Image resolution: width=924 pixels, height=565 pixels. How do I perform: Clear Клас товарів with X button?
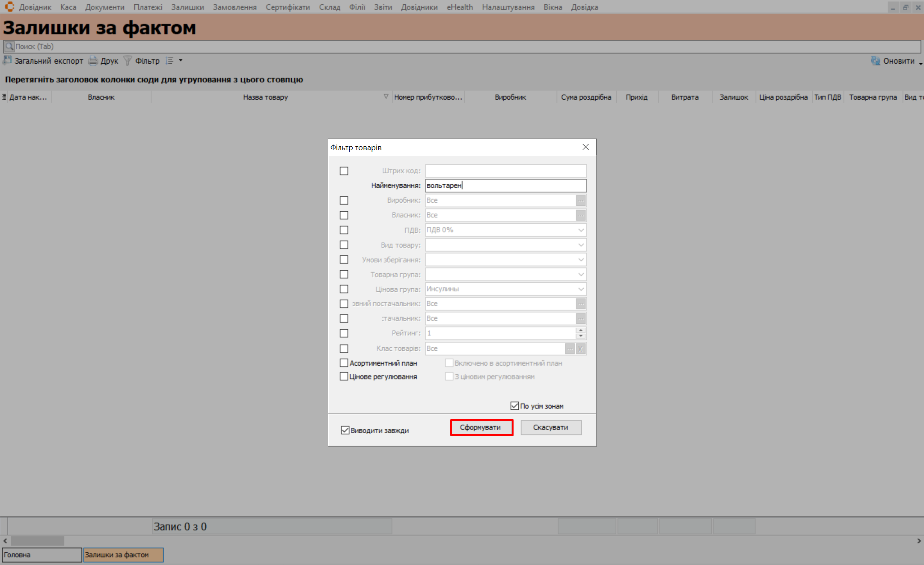[581, 349]
